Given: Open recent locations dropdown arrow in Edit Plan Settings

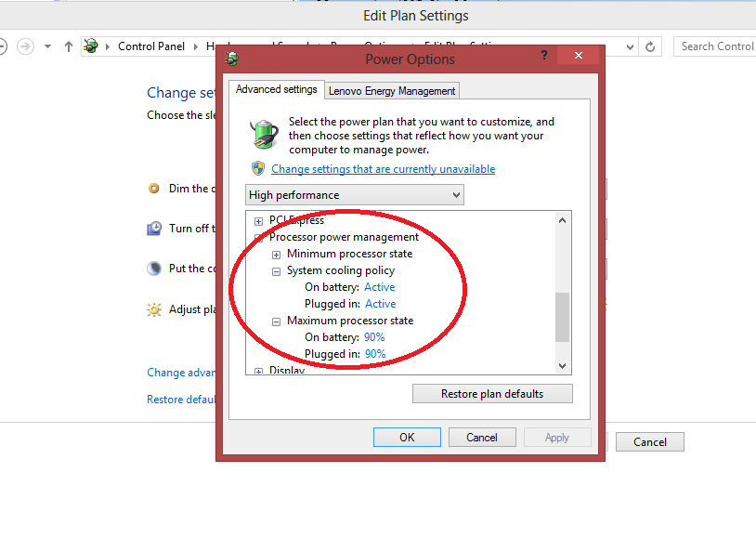Looking at the screenshot, I should pos(47,46).
